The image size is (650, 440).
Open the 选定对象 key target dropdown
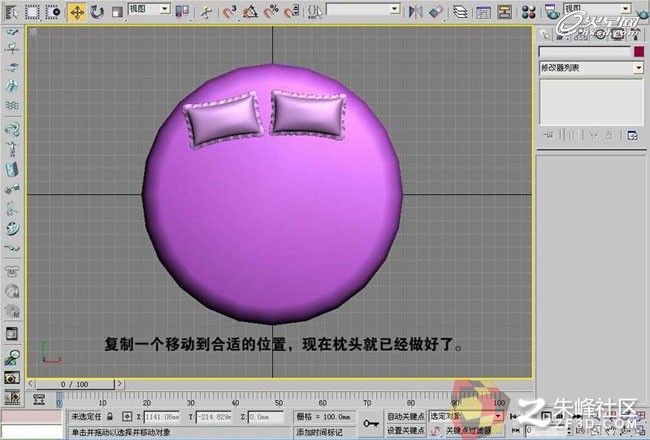[466, 416]
